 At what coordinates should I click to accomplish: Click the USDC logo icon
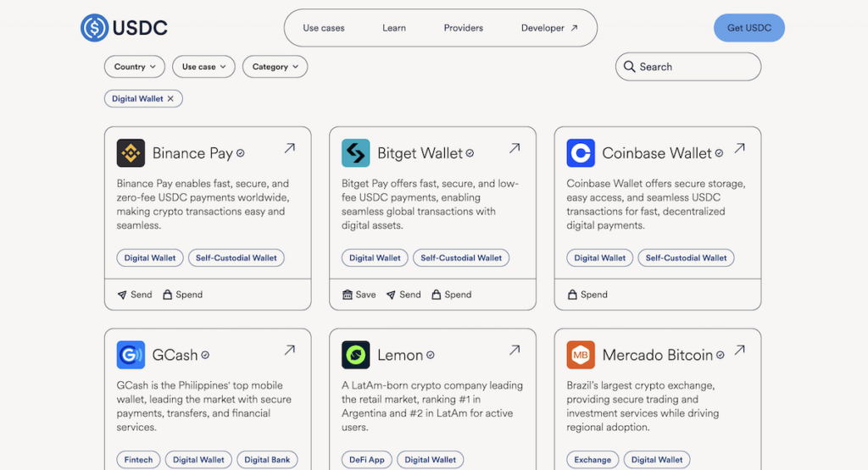click(x=95, y=28)
